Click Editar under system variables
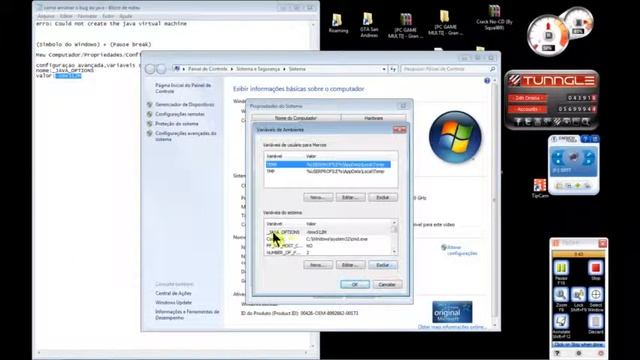 350,265
